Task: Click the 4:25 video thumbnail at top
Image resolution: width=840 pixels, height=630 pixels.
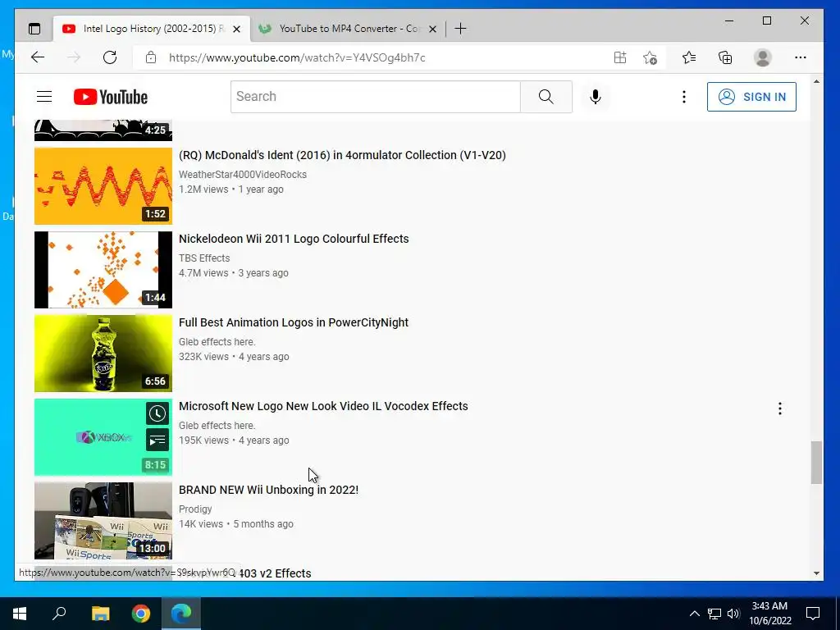Action: point(103,130)
